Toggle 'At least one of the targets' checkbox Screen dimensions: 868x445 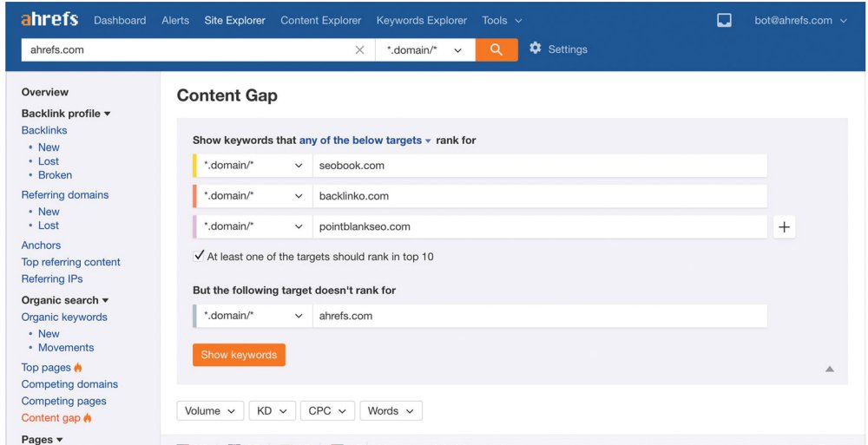pos(199,256)
